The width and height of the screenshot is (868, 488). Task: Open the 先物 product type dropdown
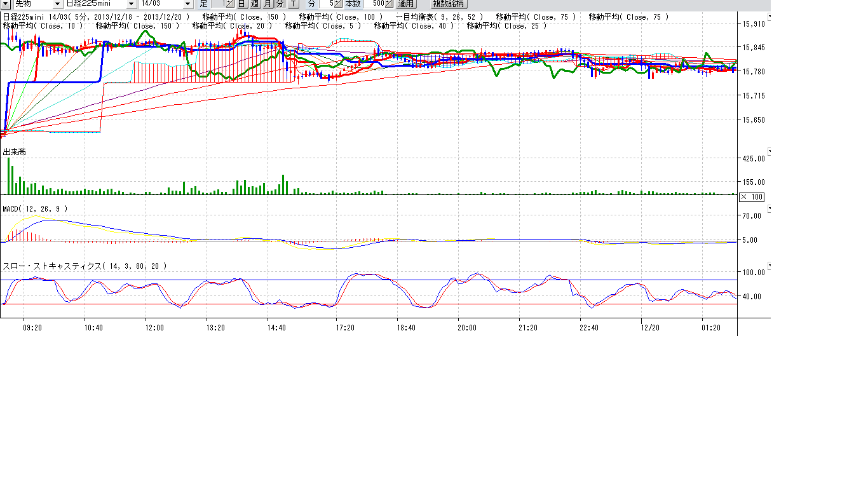[x=57, y=4]
